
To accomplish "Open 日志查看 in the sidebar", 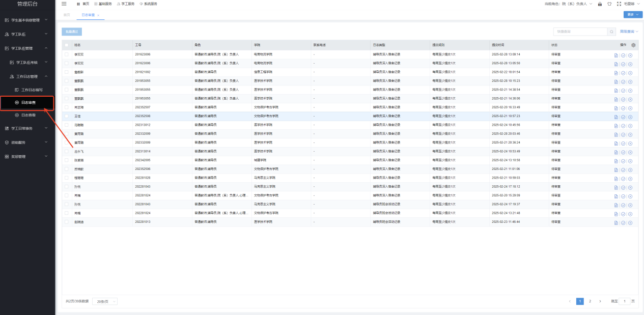I will 28,116.
